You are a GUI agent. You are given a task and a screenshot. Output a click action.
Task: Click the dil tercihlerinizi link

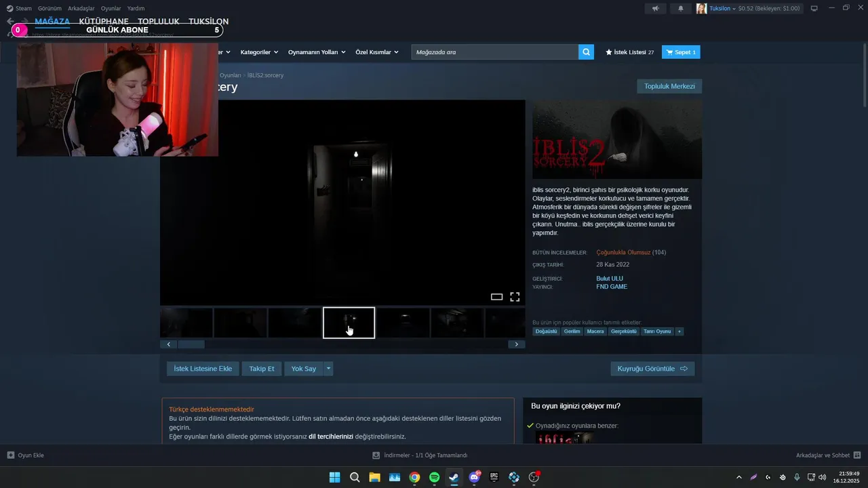coord(331,436)
